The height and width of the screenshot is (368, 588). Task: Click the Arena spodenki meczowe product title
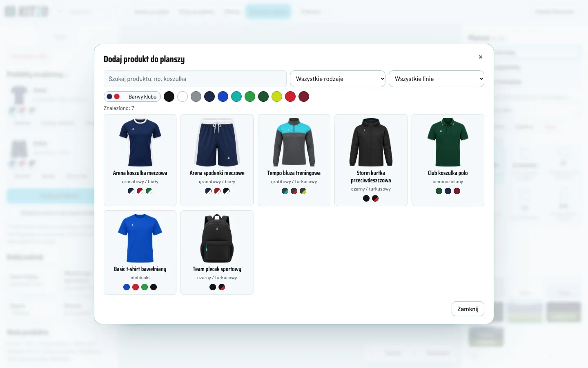pos(217,173)
